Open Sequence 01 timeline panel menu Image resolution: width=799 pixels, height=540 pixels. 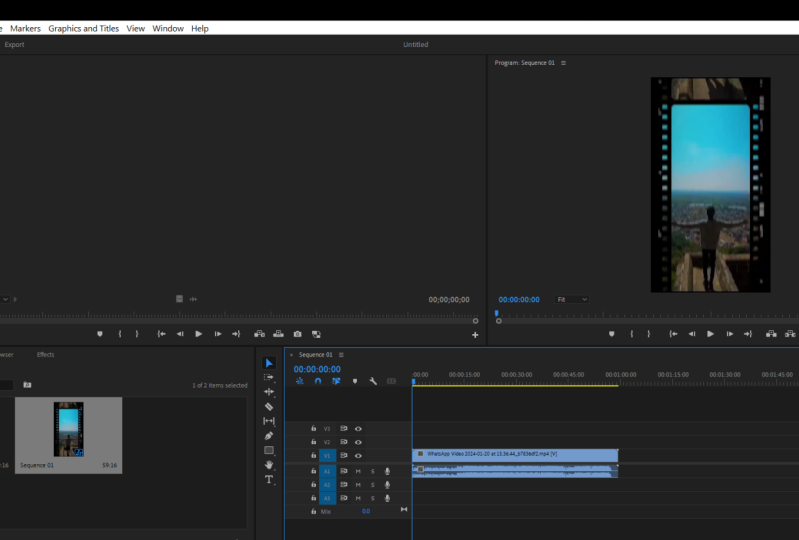tap(341, 355)
